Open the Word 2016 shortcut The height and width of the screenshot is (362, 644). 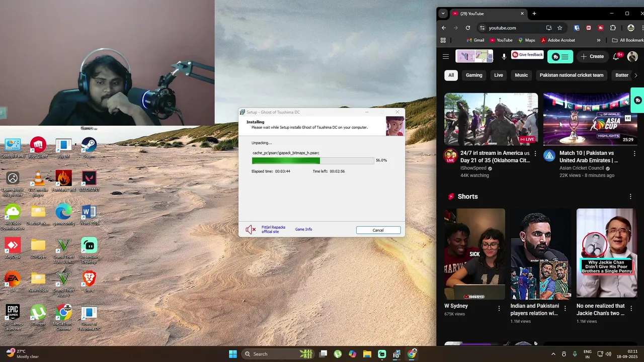(89, 215)
